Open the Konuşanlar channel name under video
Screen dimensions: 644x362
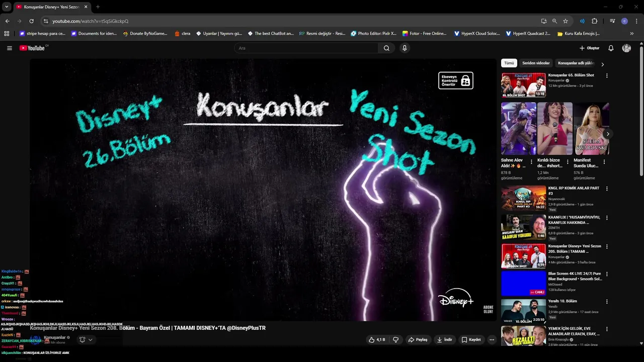click(54, 337)
